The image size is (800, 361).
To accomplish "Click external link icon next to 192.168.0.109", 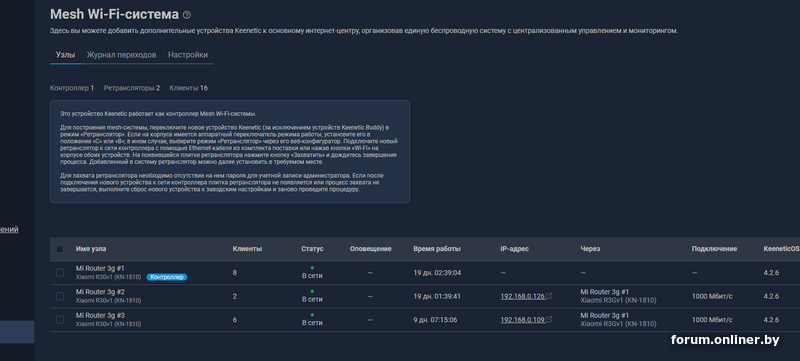I will click(549, 320).
